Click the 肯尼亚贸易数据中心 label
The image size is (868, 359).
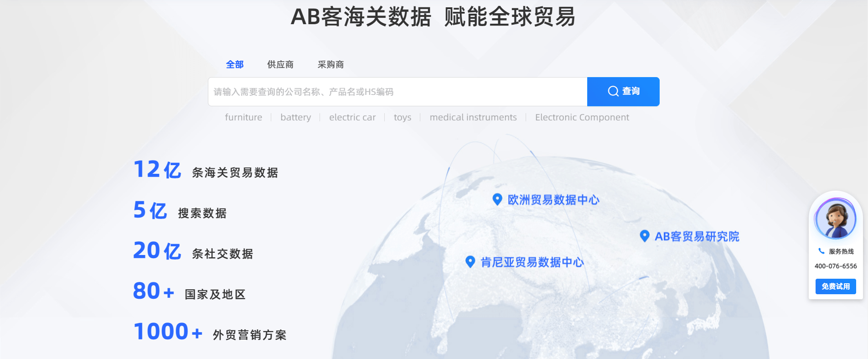coord(532,262)
